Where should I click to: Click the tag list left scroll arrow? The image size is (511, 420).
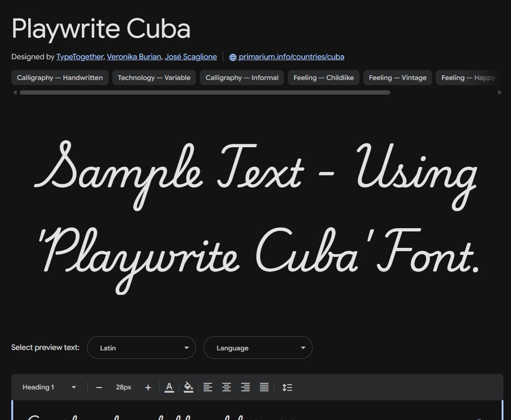pos(15,93)
